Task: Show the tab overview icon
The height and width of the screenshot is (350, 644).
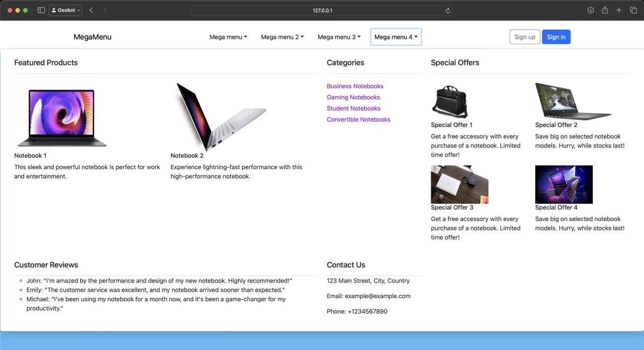Action: 633,10
